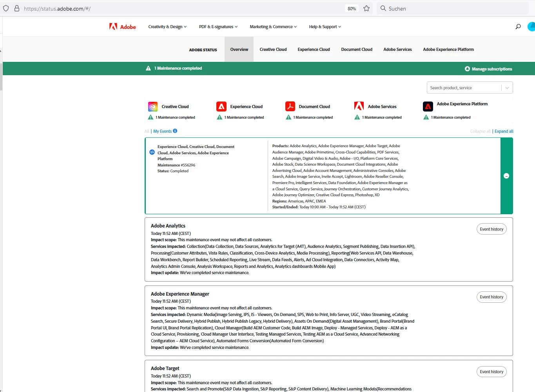The image size is (535, 392).
Task: Click the 'Adobe Experience Manager' card heading
Action: [180, 294]
